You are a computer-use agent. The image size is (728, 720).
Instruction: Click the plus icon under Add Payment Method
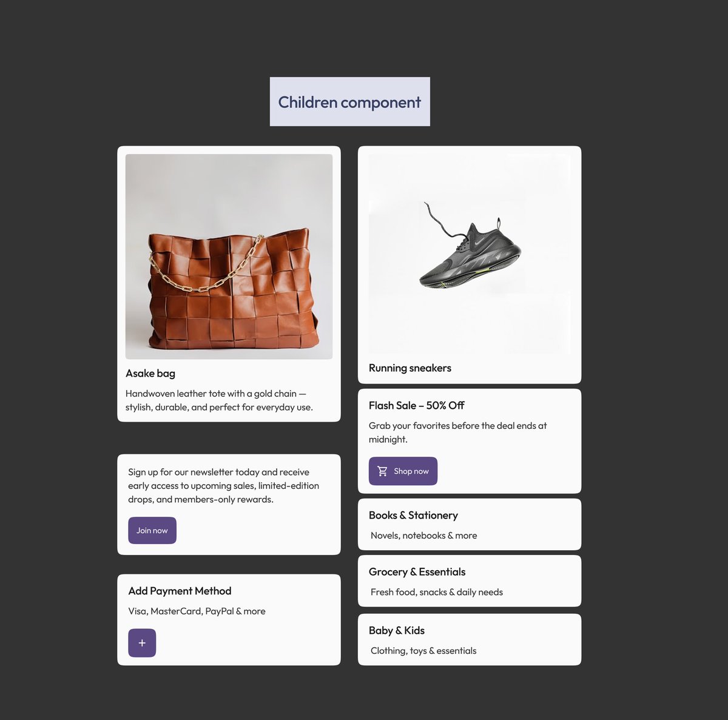pyautogui.click(x=142, y=643)
